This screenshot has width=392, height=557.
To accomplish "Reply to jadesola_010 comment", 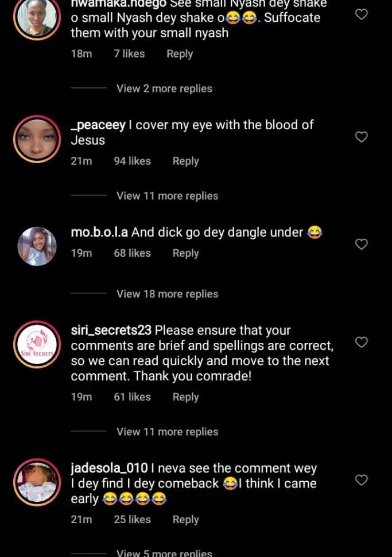I will coord(185,520).
